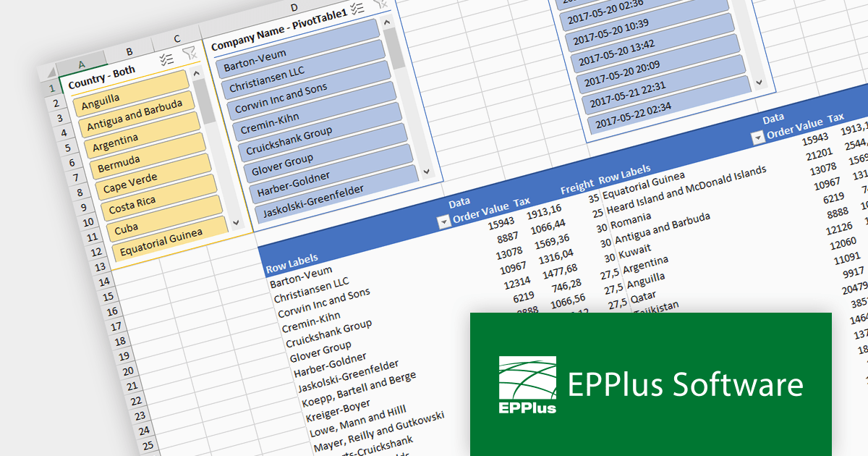
Task: Select column D header
Action: 293,7
